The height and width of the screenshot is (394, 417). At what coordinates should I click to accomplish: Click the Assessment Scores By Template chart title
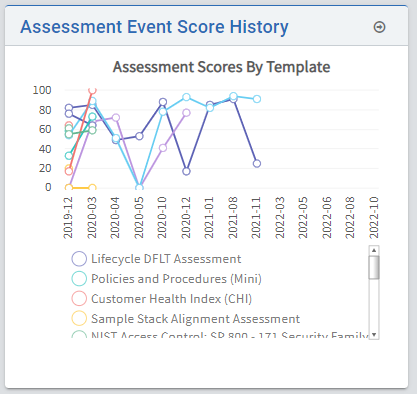point(222,67)
